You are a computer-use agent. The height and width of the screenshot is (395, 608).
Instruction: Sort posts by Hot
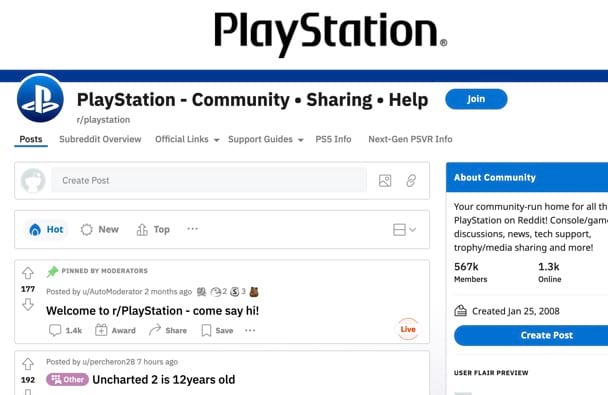pos(46,229)
